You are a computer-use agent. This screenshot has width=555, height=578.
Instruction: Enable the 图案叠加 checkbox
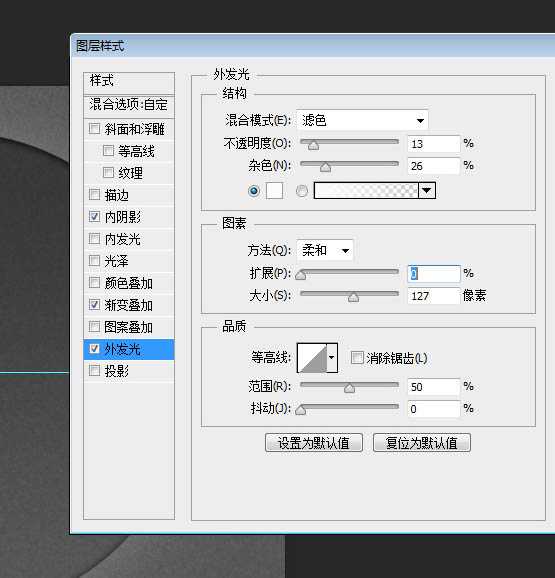click(x=94, y=327)
